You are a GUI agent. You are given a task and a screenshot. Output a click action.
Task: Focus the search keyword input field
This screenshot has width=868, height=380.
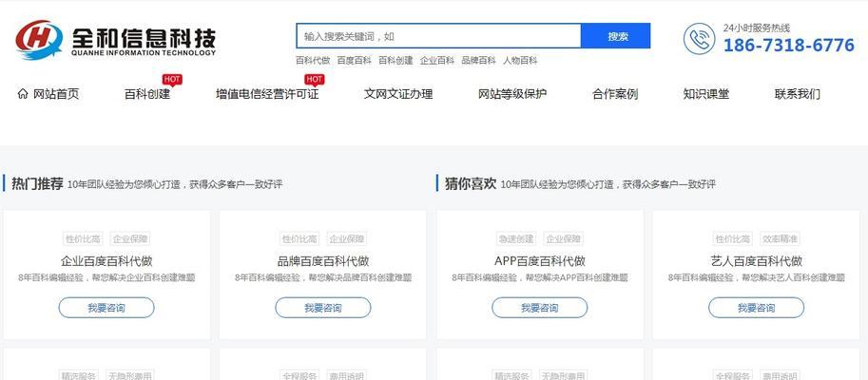click(x=438, y=36)
